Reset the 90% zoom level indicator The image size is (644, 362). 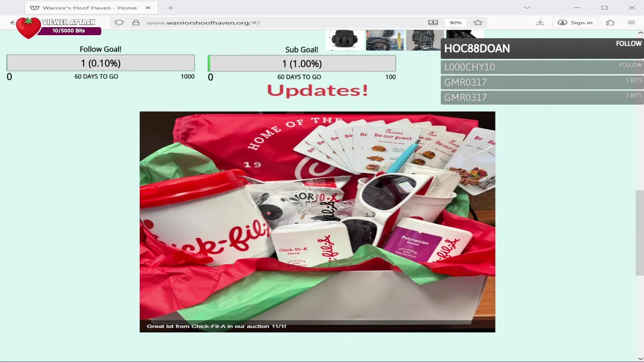[455, 23]
